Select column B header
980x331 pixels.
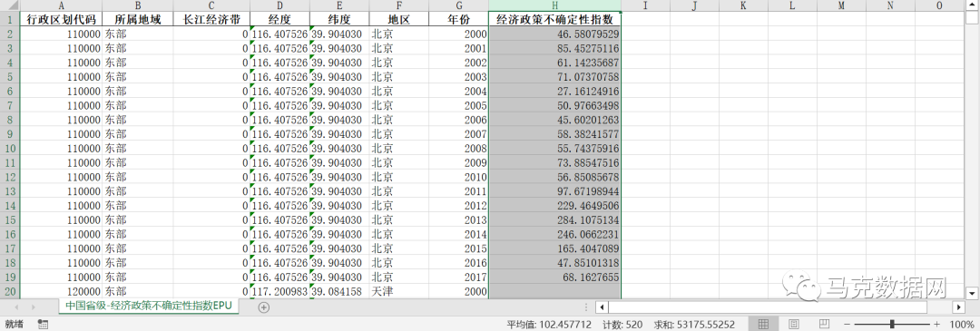[138, 5]
